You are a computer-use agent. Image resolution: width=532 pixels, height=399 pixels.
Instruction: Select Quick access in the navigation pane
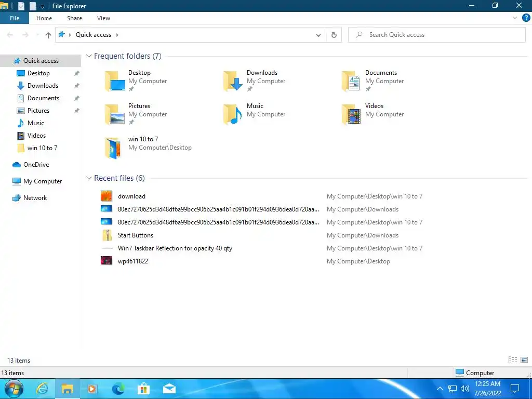pyautogui.click(x=41, y=61)
